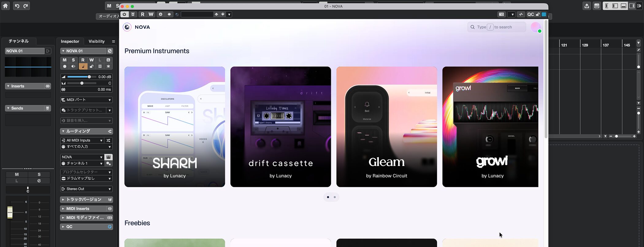Mute track with inspector M button

(65, 60)
